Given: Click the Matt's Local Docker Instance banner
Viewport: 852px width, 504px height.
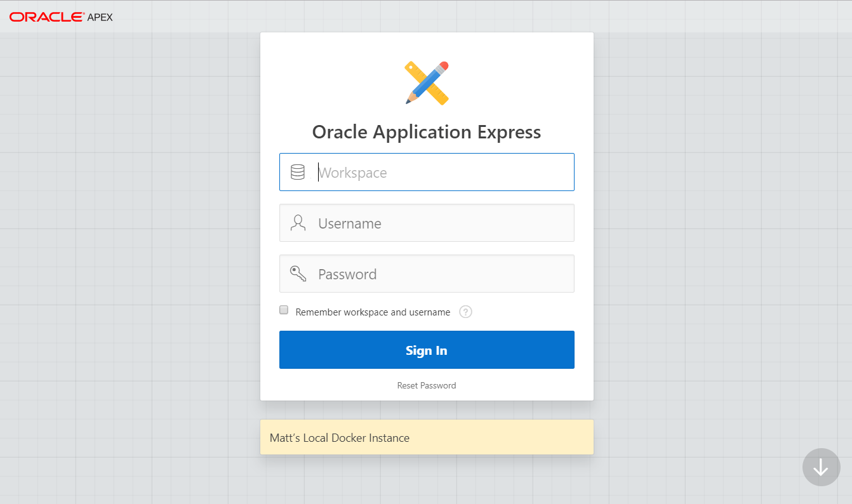Looking at the screenshot, I should (427, 437).
